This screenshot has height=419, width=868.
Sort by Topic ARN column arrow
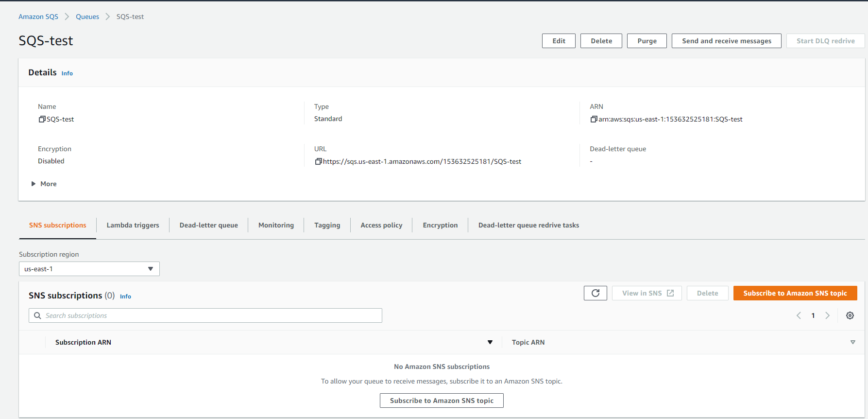(x=853, y=342)
